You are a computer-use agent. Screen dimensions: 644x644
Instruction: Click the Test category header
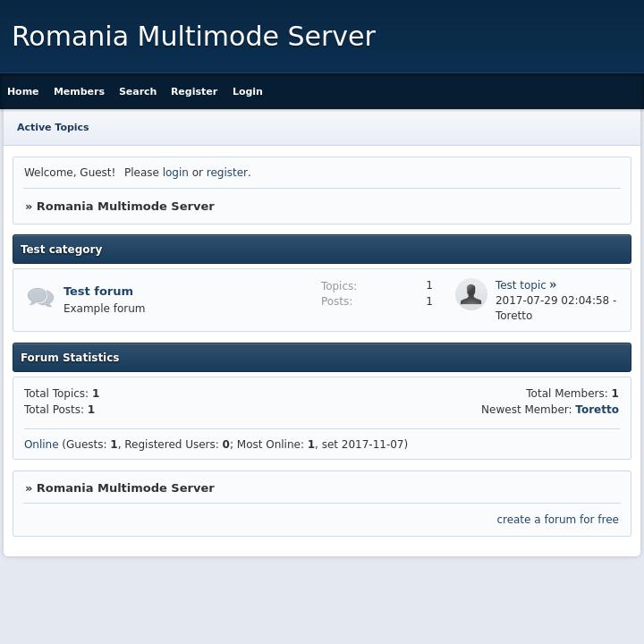(62, 250)
